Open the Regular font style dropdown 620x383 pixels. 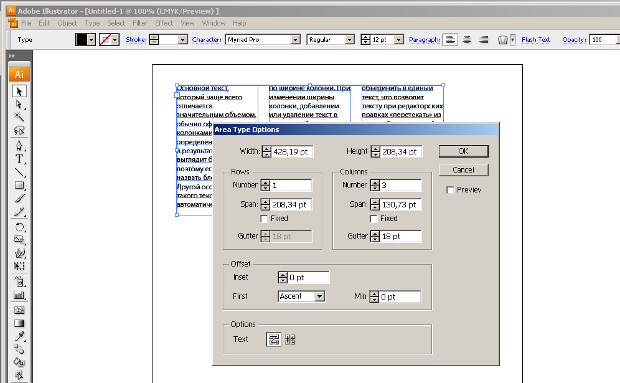pos(349,40)
